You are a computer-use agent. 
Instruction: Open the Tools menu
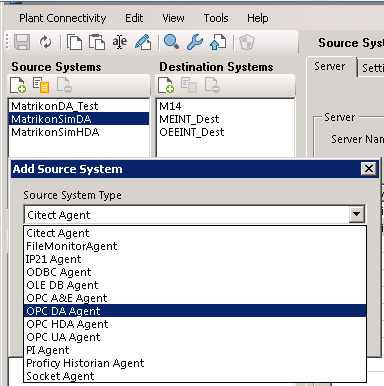216,18
